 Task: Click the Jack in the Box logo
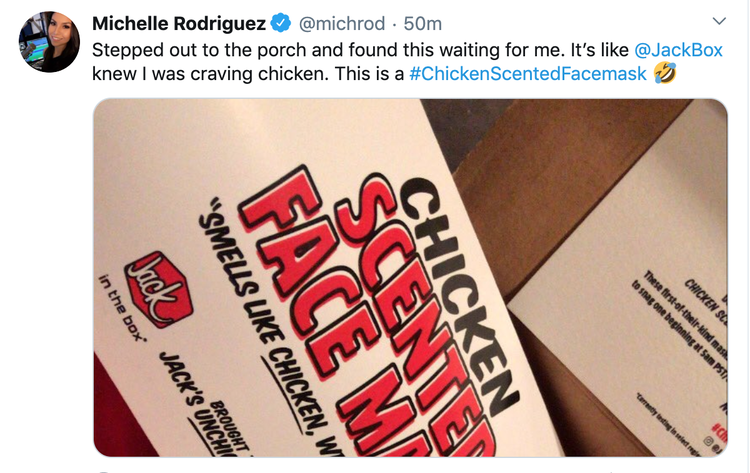click(x=158, y=290)
